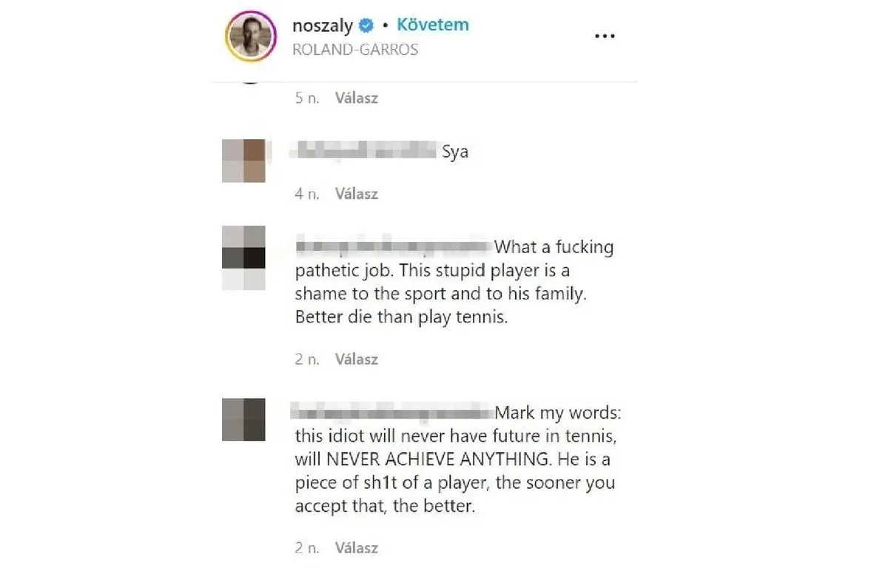Open the three-dot more options menu
The image size is (888, 588).
pos(605,36)
